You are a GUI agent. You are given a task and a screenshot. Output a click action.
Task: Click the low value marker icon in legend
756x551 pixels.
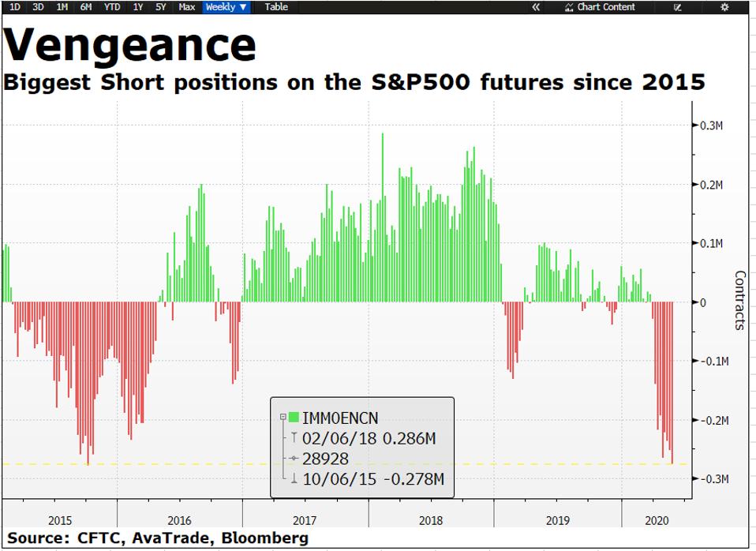pyautogui.click(x=294, y=479)
